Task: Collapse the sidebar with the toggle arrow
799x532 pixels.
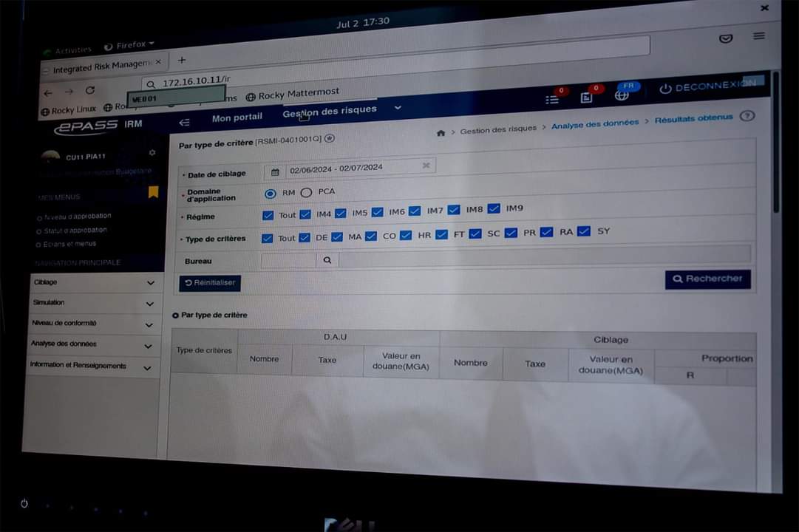Action: coord(185,123)
